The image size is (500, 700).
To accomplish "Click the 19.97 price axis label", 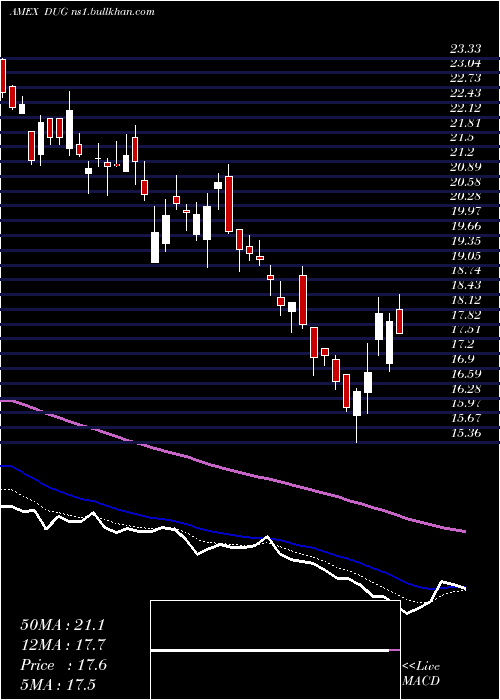I will pos(466,211).
